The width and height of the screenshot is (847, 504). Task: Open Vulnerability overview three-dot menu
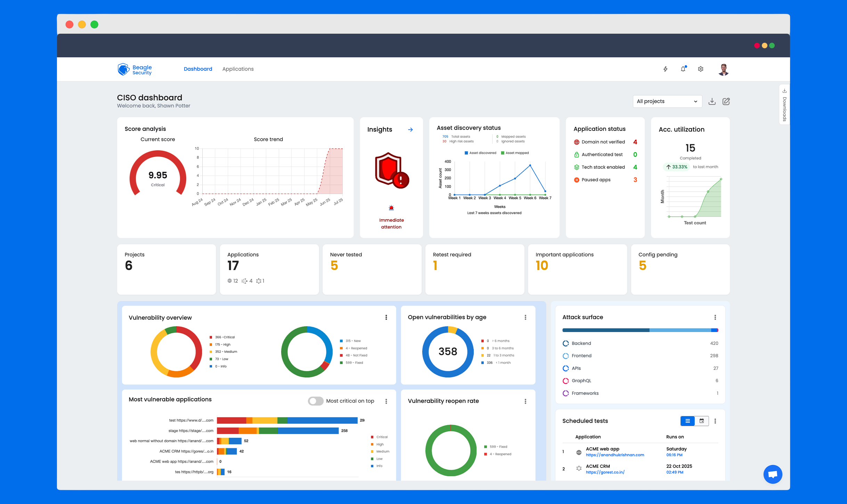coord(386,317)
